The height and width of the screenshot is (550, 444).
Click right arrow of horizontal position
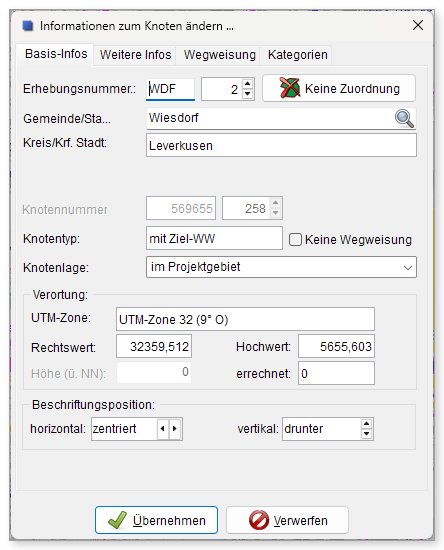174,429
